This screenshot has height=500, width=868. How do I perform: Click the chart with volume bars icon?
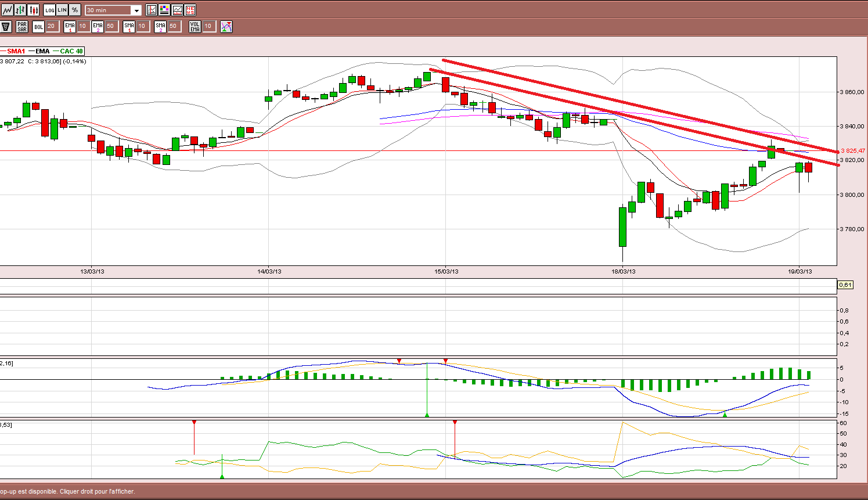pyautogui.click(x=177, y=10)
